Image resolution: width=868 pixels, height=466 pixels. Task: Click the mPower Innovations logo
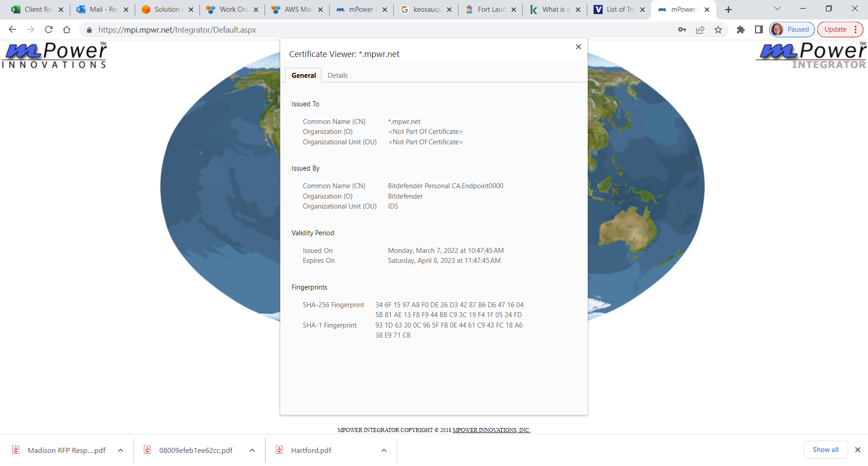pyautogui.click(x=54, y=55)
